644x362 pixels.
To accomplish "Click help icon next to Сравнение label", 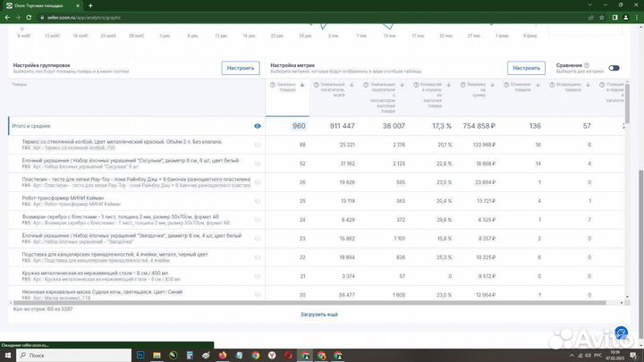I will pos(585,65).
